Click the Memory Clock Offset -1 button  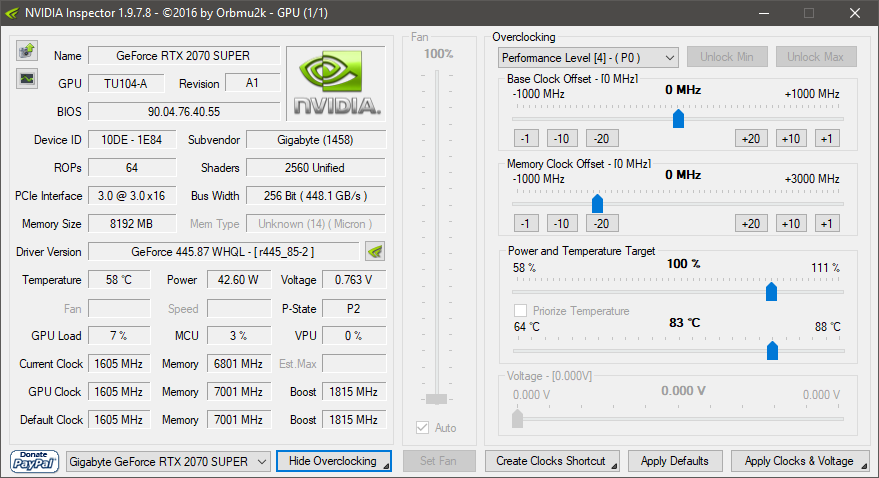526,224
